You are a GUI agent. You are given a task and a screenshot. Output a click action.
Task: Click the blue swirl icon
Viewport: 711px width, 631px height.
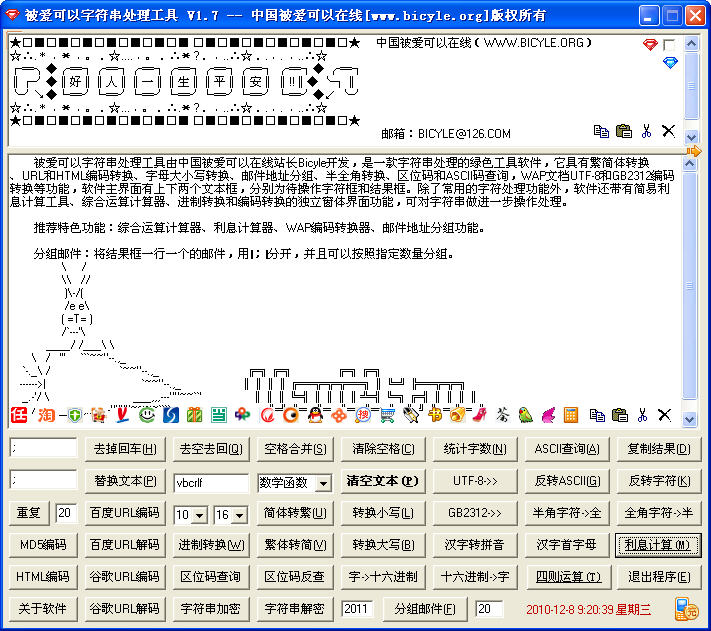[171, 415]
